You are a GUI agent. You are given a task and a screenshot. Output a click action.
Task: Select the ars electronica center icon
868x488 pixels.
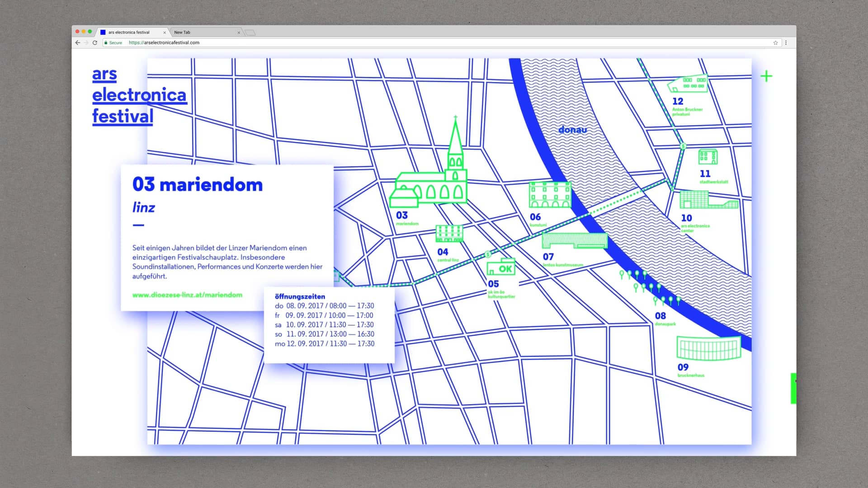coord(709,199)
